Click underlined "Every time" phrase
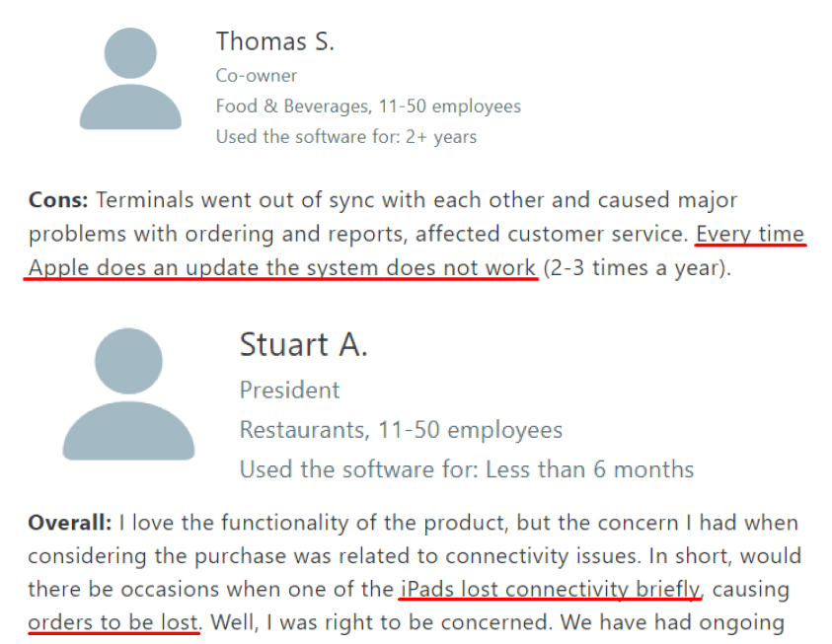This screenshot has width=832, height=644. pos(750,234)
